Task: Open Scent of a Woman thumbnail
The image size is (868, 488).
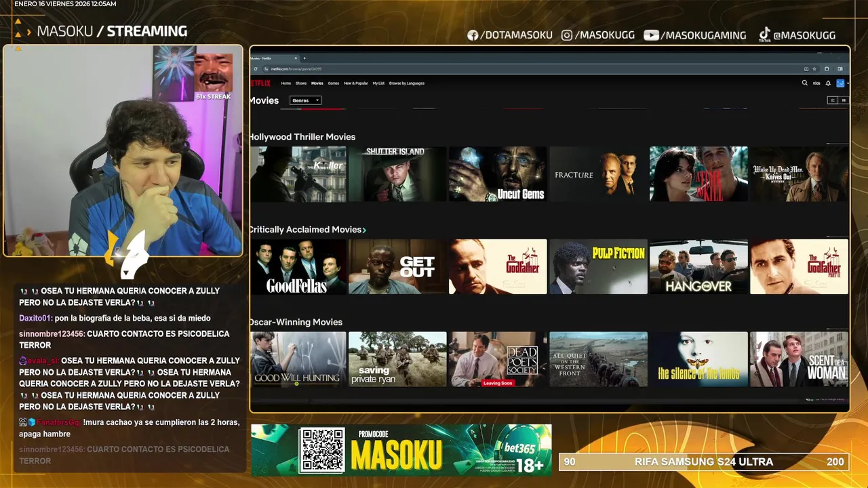Action: click(x=799, y=359)
